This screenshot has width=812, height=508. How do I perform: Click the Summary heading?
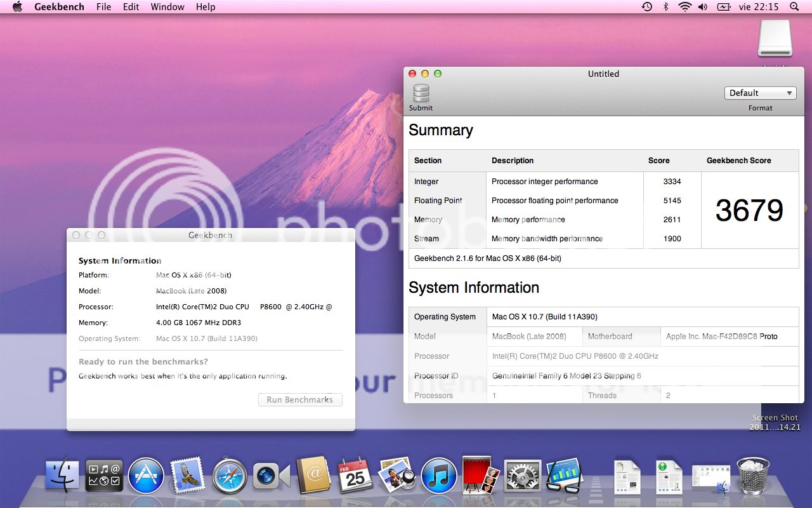pyautogui.click(x=441, y=130)
